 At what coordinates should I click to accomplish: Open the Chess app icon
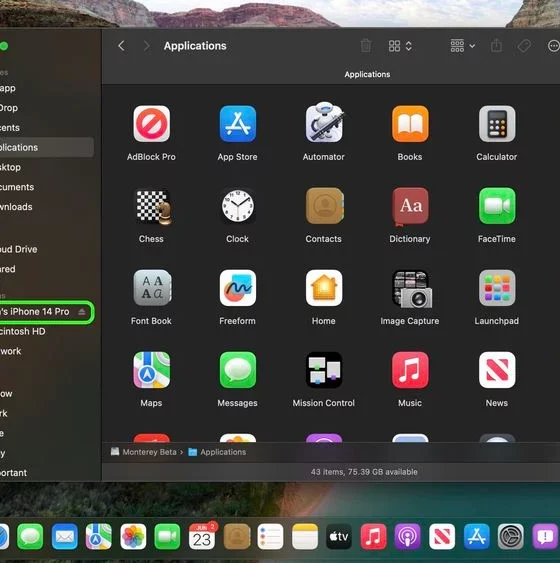[x=153, y=207]
